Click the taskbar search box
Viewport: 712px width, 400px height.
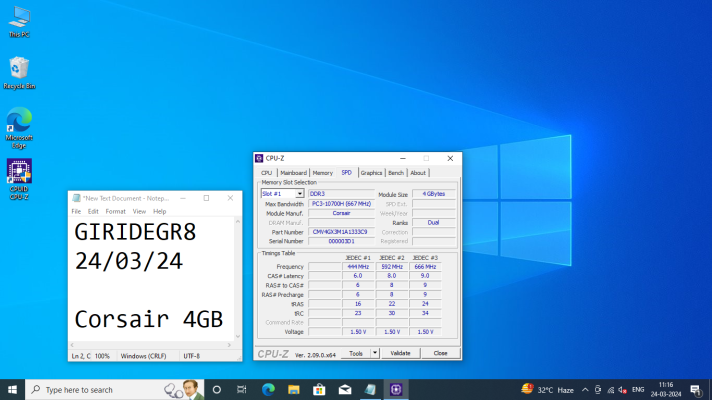(x=114, y=390)
